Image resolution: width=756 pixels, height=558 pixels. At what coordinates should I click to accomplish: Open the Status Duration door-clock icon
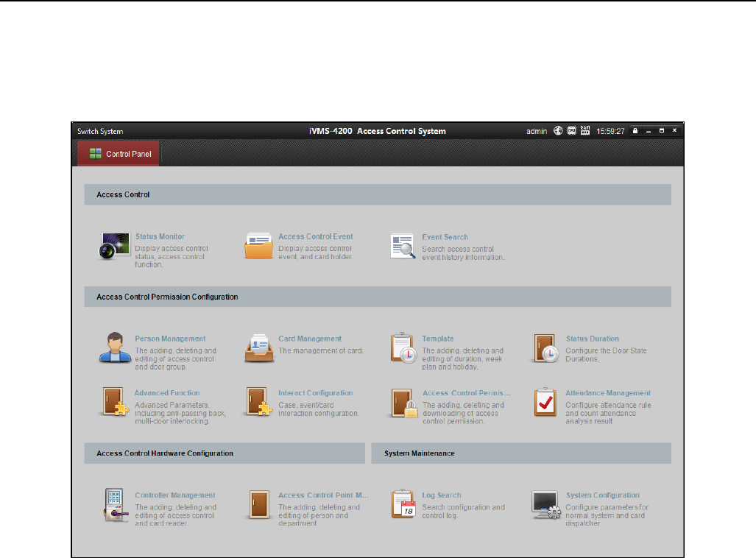click(546, 348)
